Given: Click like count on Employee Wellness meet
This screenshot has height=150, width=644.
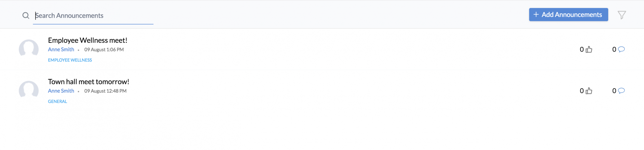Looking at the screenshot, I should [x=582, y=49].
